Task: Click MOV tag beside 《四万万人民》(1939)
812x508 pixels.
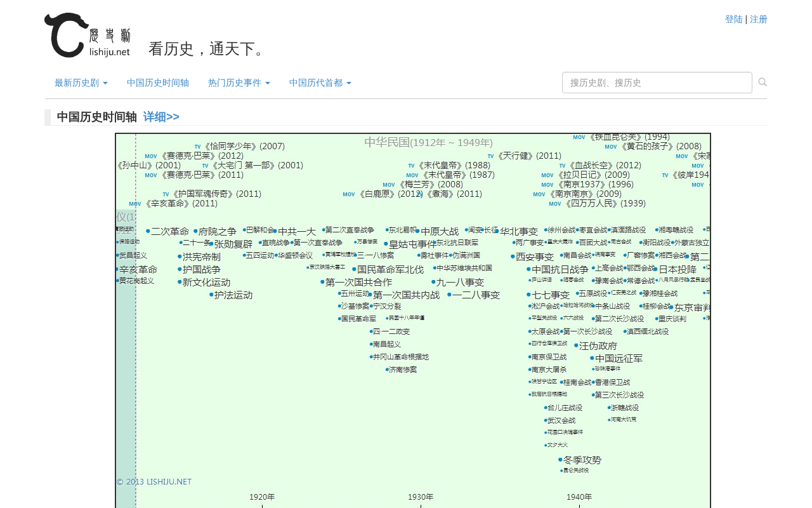Action: [x=555, y=204]
